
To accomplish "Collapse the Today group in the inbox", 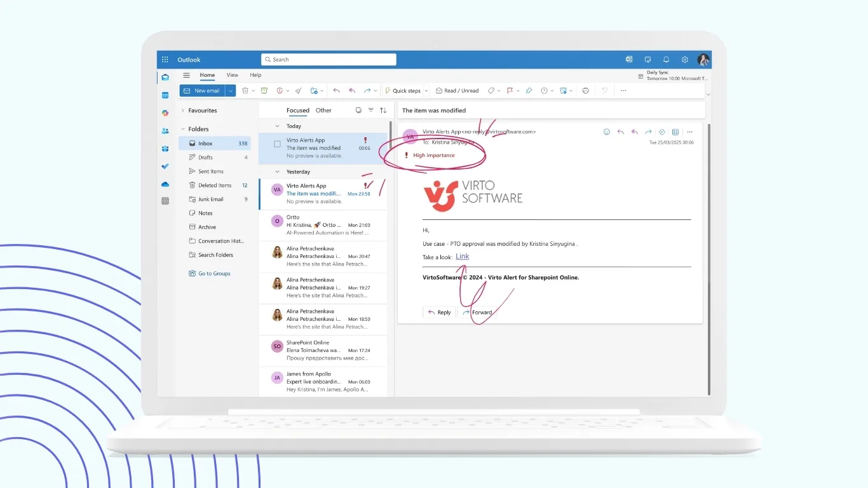I will 276,126.
